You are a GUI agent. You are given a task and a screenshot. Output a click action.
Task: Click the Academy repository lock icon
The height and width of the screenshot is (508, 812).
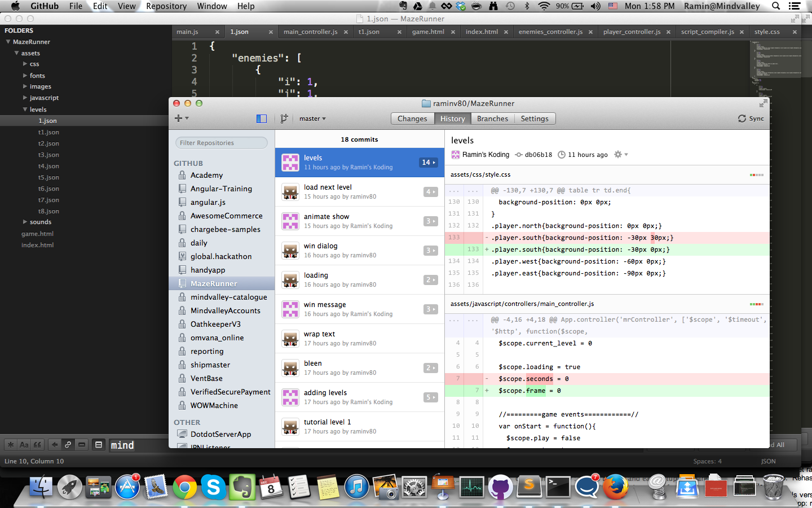tap(182, 175)
